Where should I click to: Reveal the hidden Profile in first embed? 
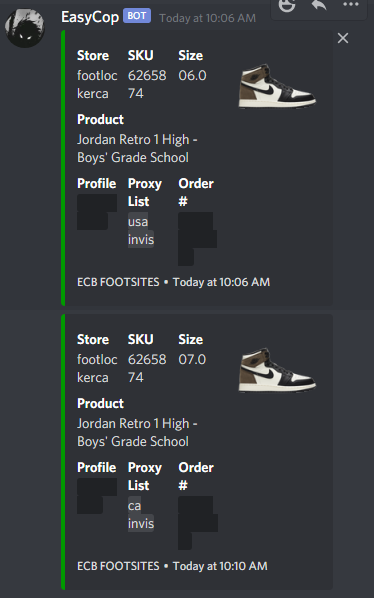click(x=97, y=212)
